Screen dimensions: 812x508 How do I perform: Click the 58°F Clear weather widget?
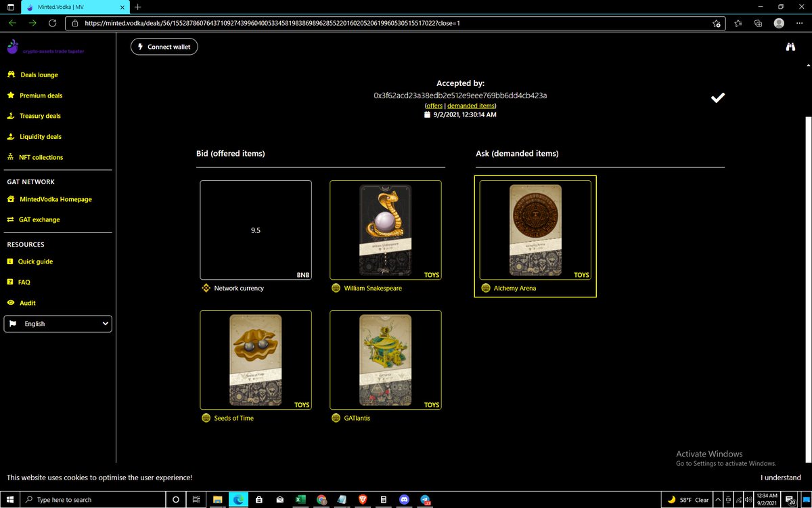click(x=688, y=500)
